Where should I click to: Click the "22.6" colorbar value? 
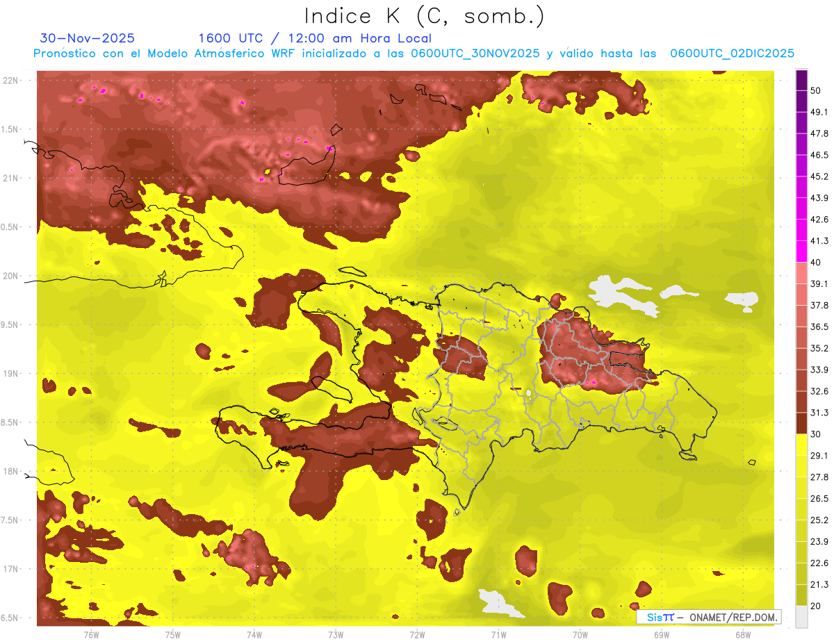click(x=819, y=563)
